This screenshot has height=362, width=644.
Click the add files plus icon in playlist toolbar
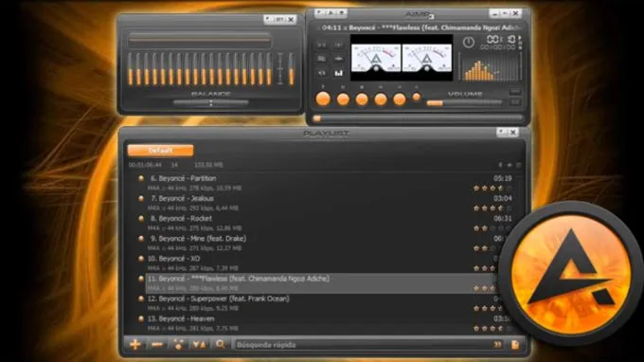135,344
